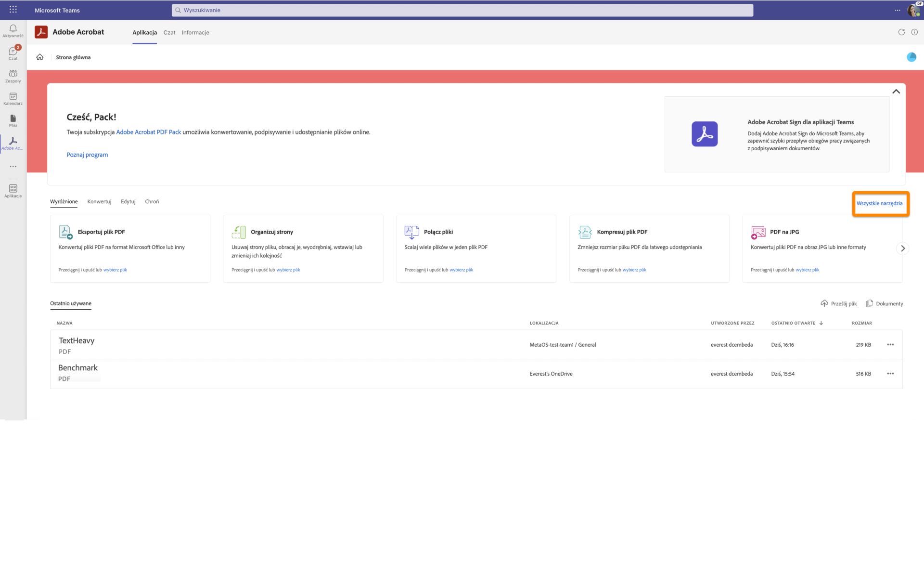Switch to the Informacje tab
924x576 pixels.
pos(195,32)
